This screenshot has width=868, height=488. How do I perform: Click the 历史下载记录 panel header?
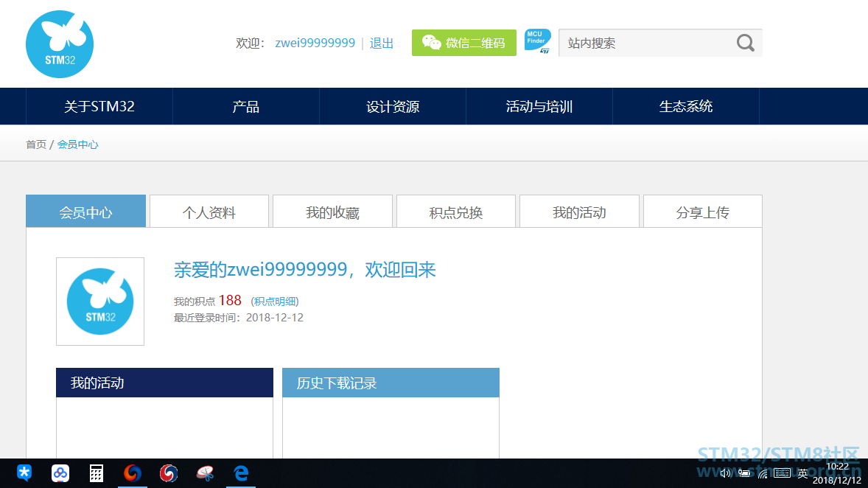tap(391, 383)
